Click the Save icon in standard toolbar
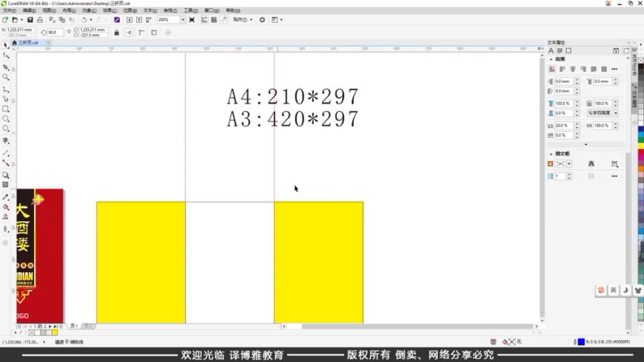Viewport: 644px width, 362px height. (30, 20)
